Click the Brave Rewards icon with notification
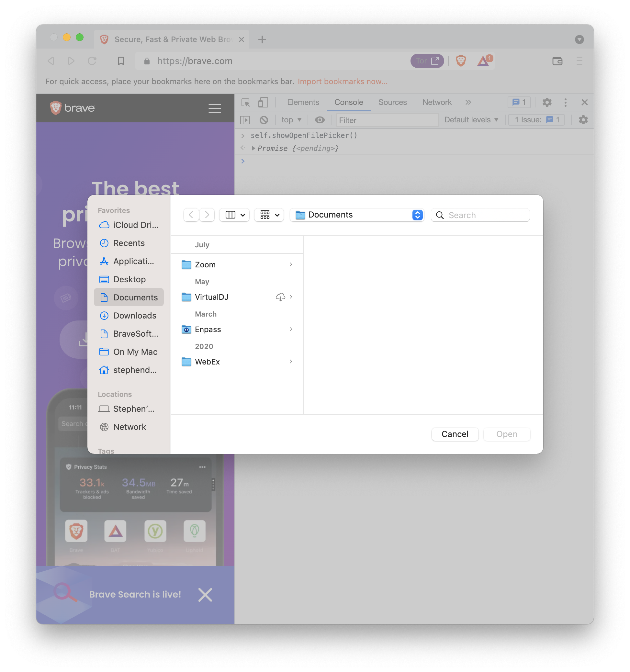The width and height of the screenshot is (630, 672). [x=483, y=61]
